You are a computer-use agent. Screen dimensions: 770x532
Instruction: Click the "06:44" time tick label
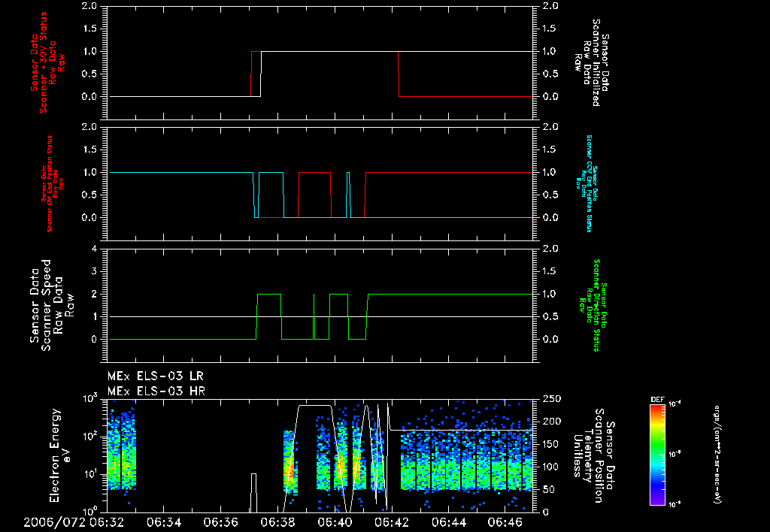coord(448,523)
